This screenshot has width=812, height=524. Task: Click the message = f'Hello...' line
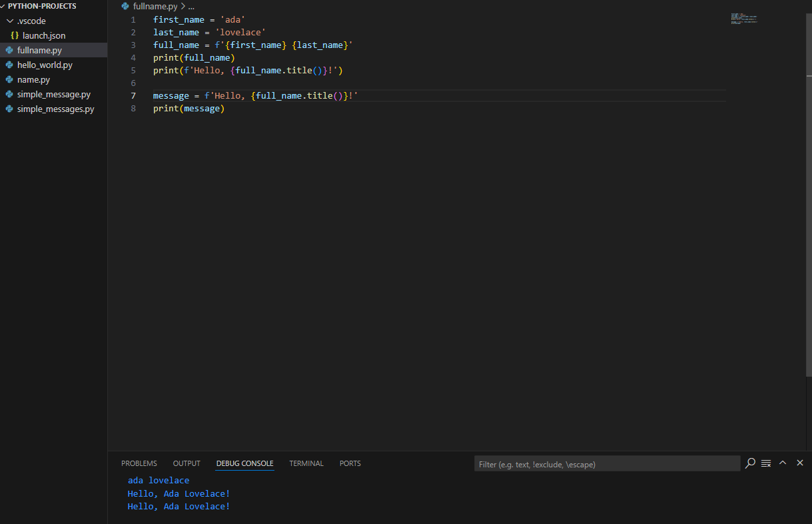click(x=255, y=95)
